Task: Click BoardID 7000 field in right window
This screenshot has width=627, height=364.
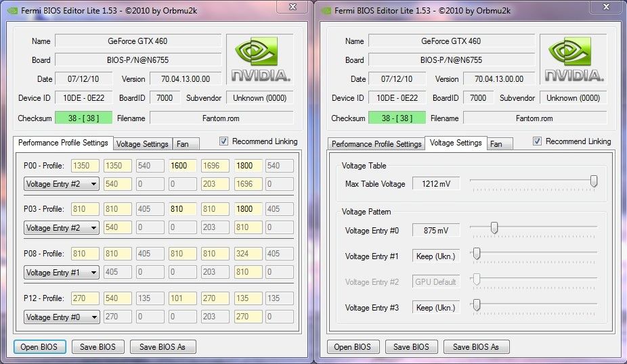Action: 478,97
